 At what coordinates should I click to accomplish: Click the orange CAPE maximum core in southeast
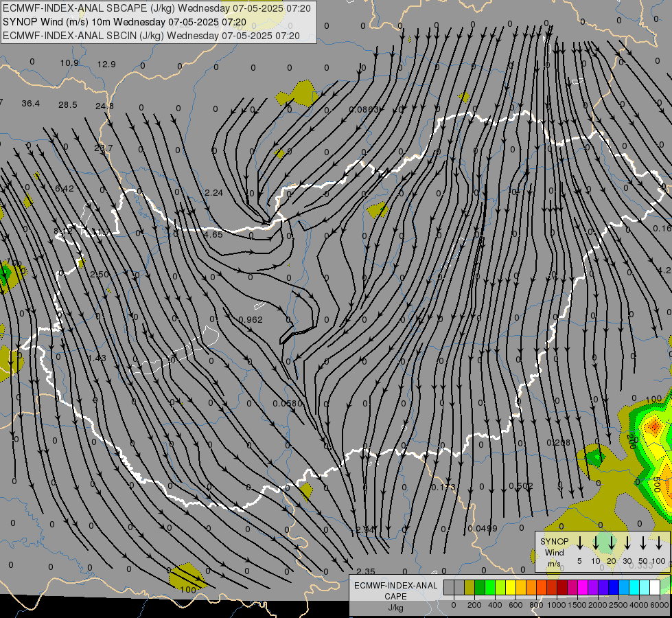(654, 426)
